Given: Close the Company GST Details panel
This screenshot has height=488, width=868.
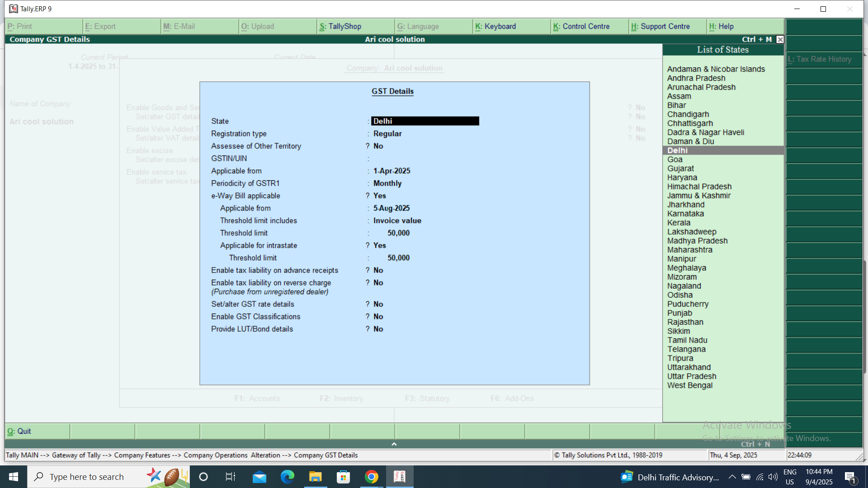Looking at the screenshot, I should pyautogui.click(x=780, y=39).
